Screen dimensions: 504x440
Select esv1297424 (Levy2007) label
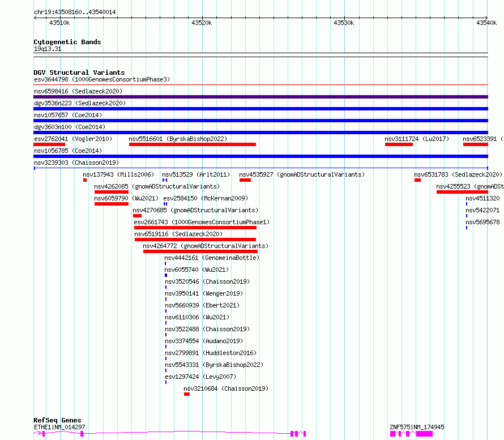click(x=200, y=377)
